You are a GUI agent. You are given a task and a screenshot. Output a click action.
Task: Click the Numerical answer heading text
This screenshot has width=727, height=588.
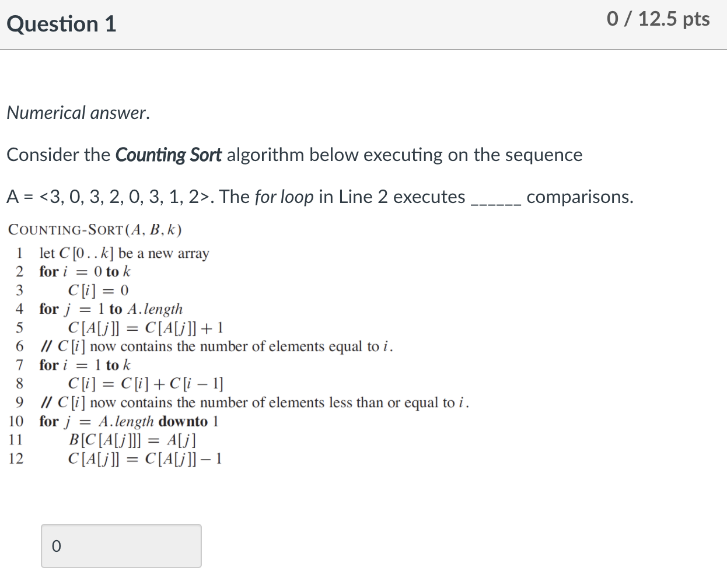click(76, 113)
